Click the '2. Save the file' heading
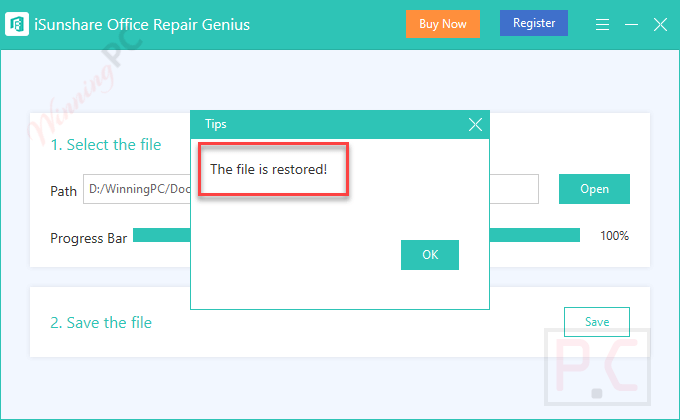 pos(101,322)
